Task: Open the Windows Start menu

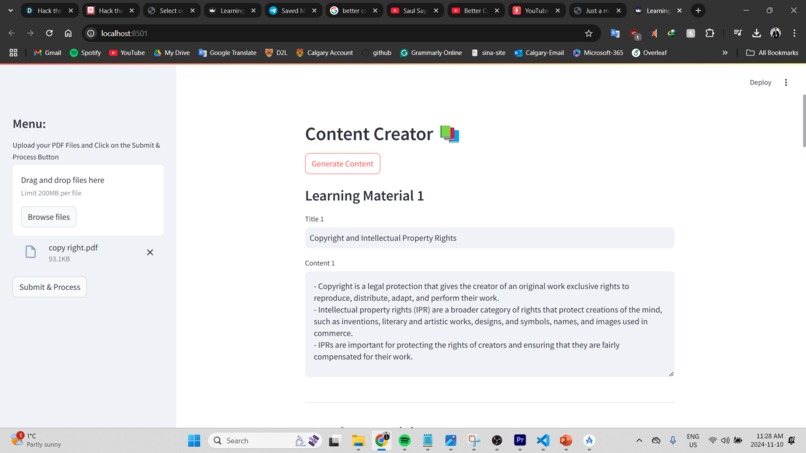Action: tap(194, 441)
